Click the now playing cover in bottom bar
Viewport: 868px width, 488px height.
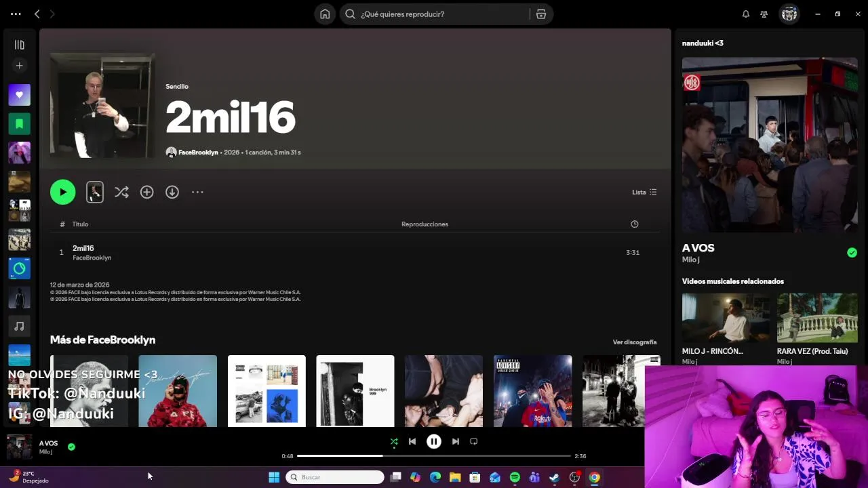click(x=19, y=447)
